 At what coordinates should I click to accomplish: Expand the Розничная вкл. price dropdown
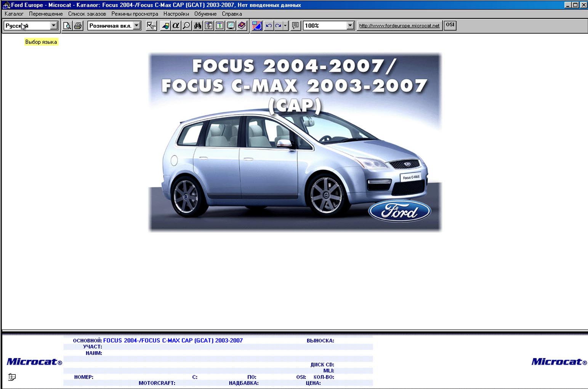click(x=137, y=26)
